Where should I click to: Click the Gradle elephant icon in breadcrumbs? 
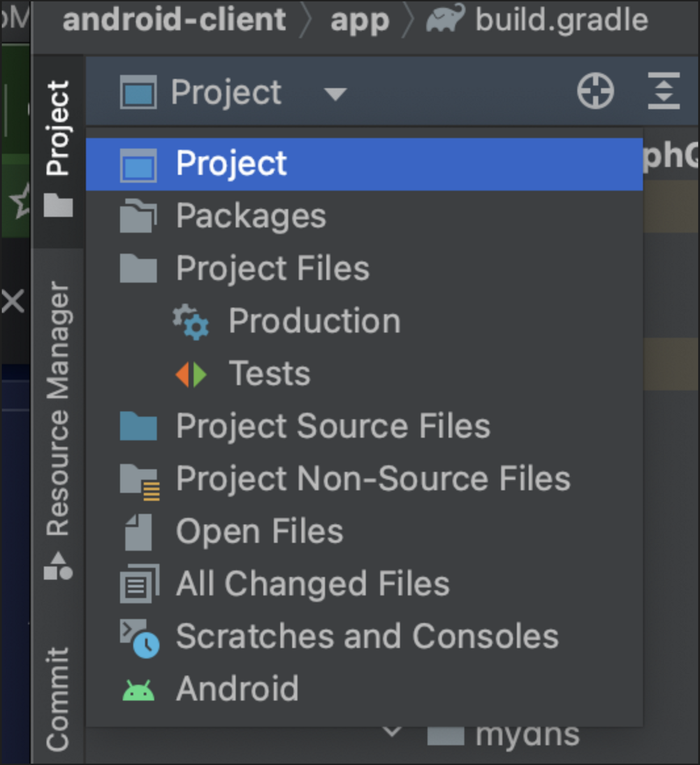444,20
